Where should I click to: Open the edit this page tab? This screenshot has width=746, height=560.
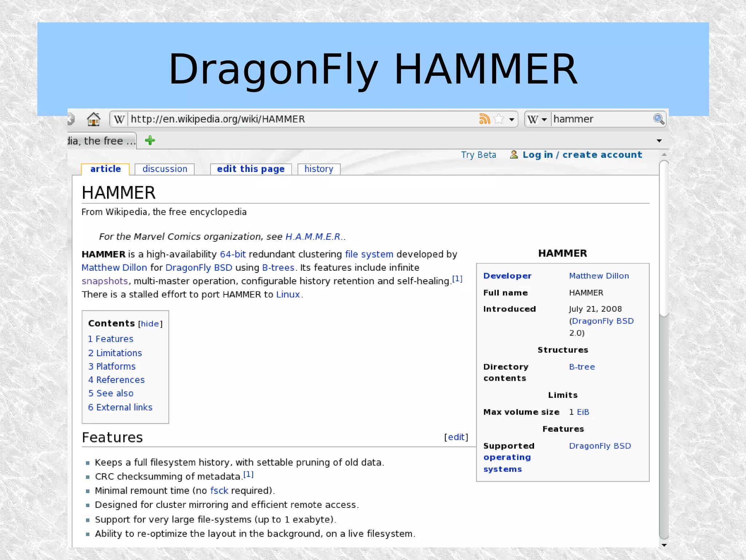tap(251, 169)
